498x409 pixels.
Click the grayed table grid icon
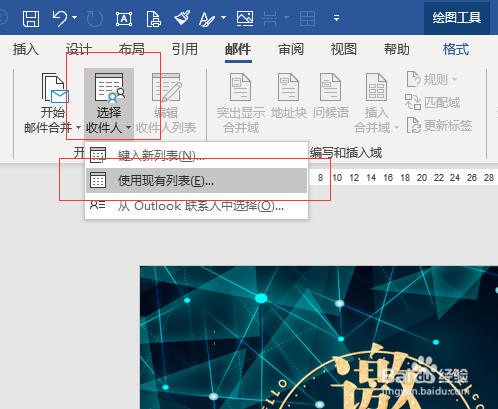tap(307, 18)
